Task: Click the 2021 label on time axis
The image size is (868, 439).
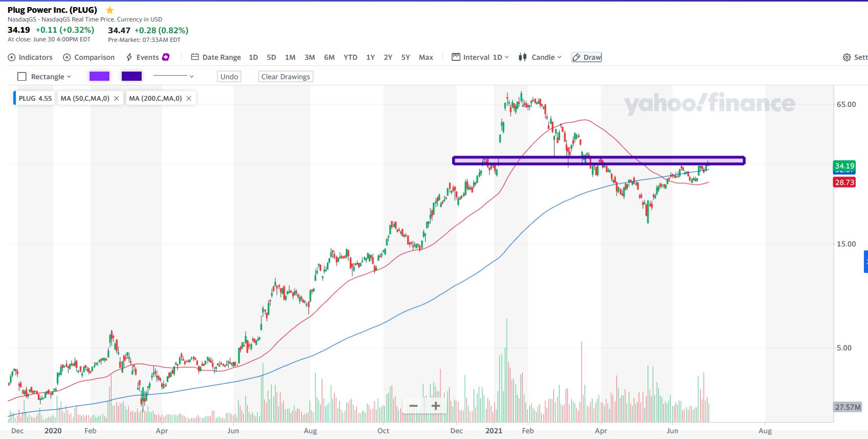Action: (494, 431)
